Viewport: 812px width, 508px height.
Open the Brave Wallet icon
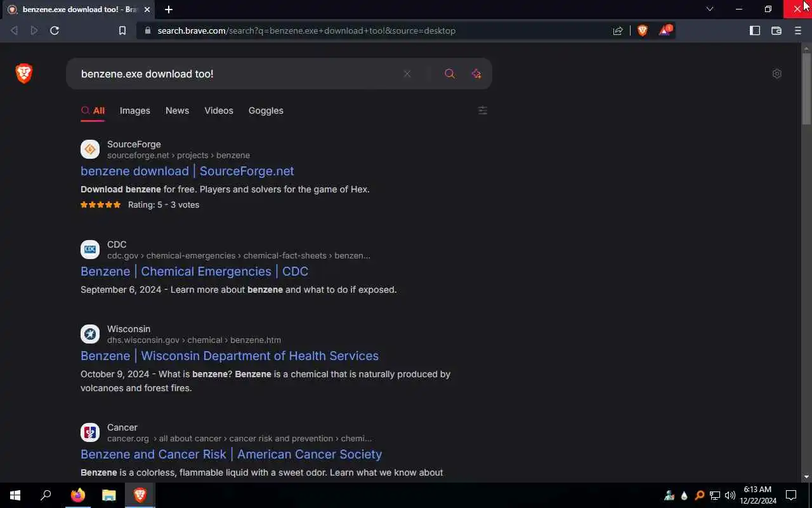(x=776, y=30)
